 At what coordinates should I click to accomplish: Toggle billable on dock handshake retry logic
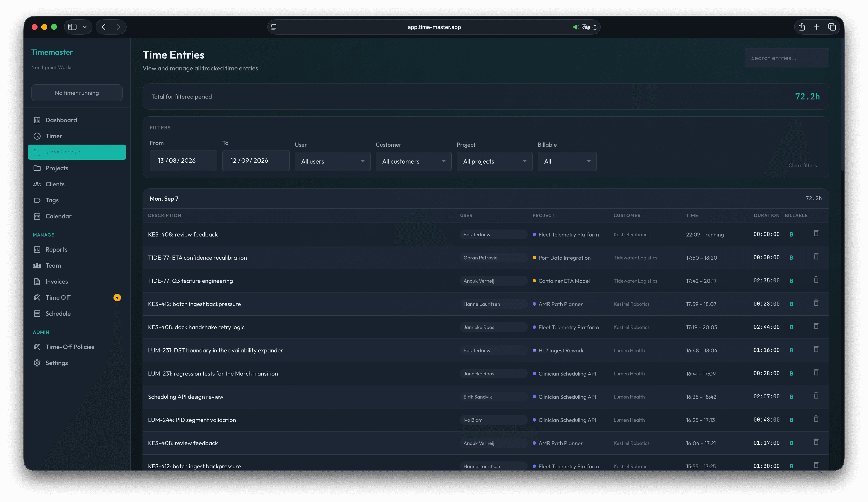click(791, 327)
